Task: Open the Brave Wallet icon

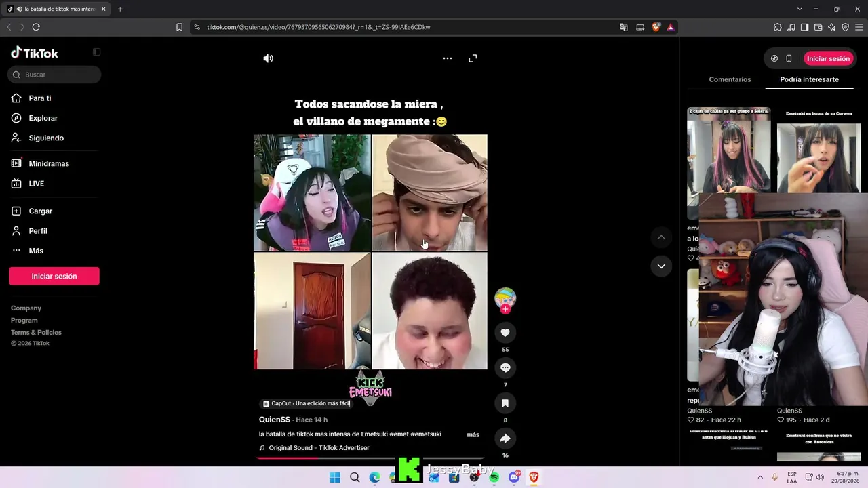Action: pos(818,27)
